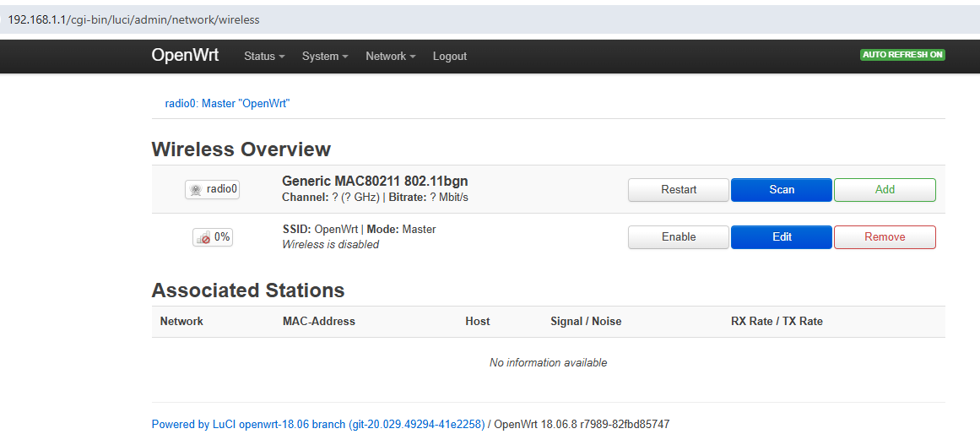Restart the radio0 wireless device
This screenshot has width=980, height=445.
click(679, 189)
